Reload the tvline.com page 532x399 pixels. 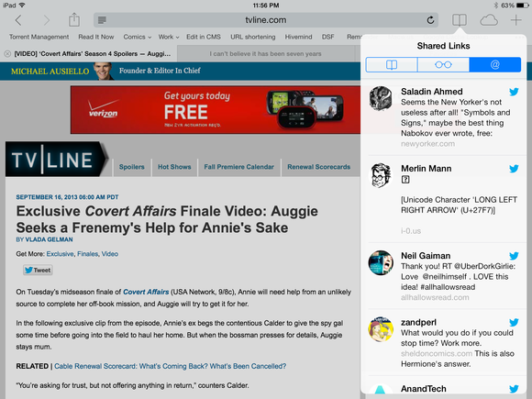[430, 20]
